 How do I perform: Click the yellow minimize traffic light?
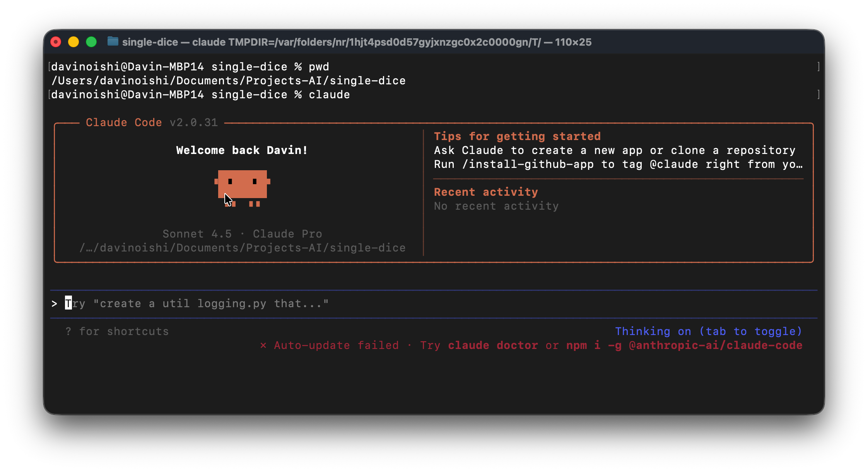coord(73,41)
